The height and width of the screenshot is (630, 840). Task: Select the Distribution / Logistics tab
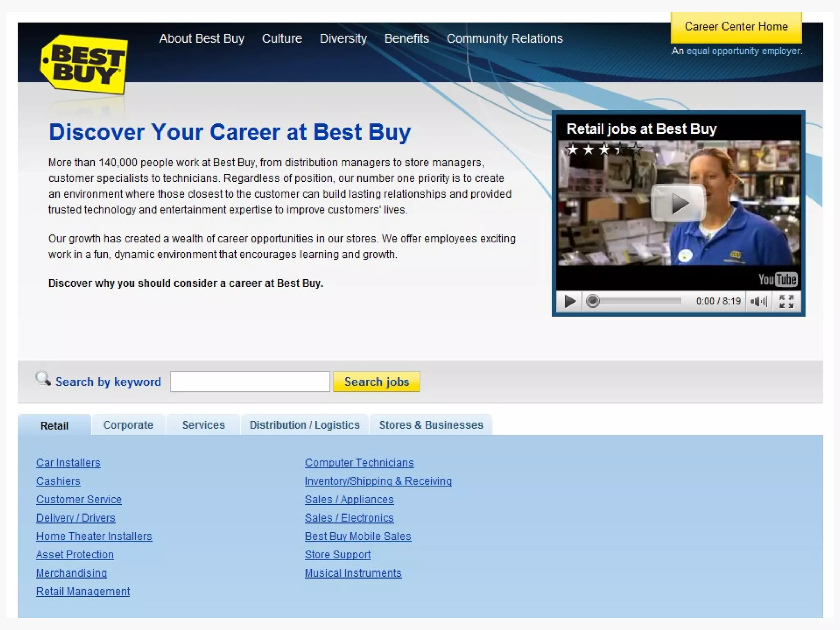point(304,425)
